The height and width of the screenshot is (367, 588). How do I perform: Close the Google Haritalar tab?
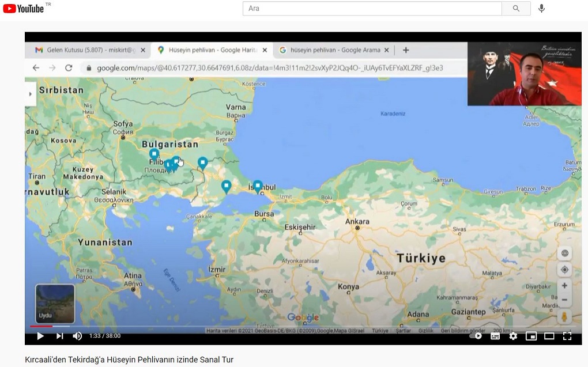tap(265, 50)
